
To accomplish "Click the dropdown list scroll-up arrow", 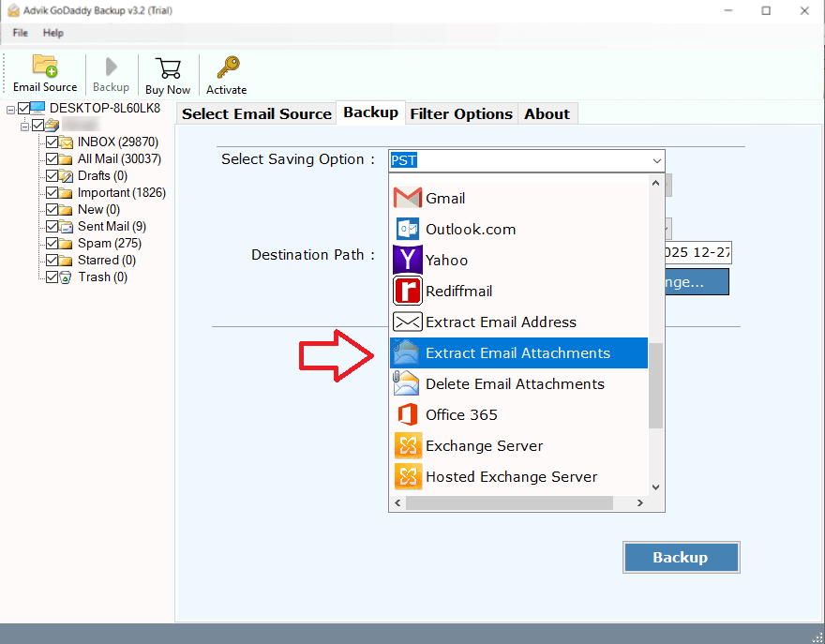I will 655,183.
